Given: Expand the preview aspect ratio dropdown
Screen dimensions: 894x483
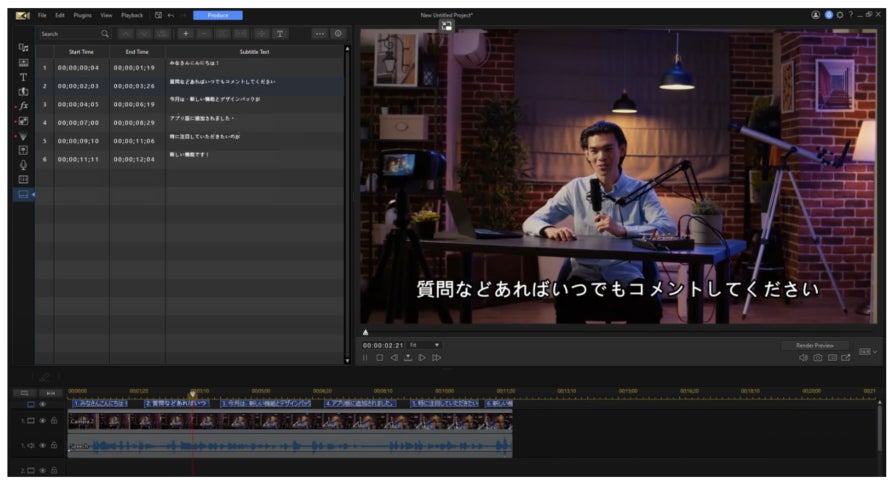Looking at the screenshot, I should click(867, 352).
